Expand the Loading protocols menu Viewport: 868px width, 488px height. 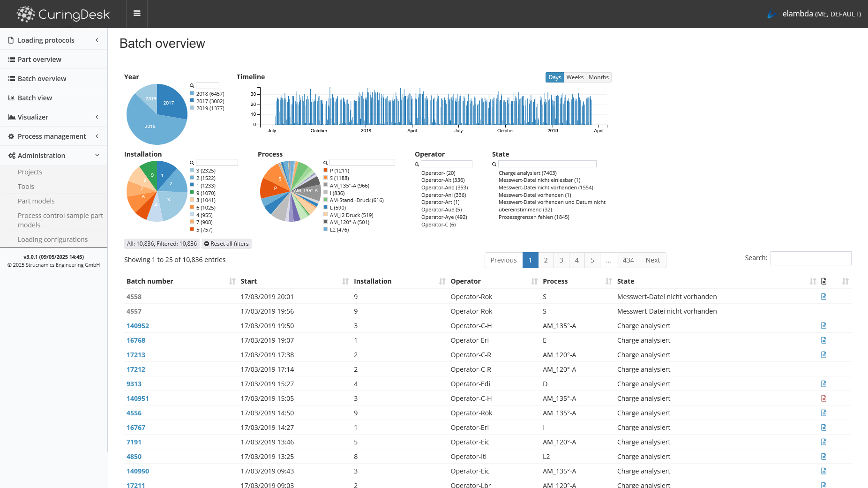pyautogui.click(x=53, y=40)
